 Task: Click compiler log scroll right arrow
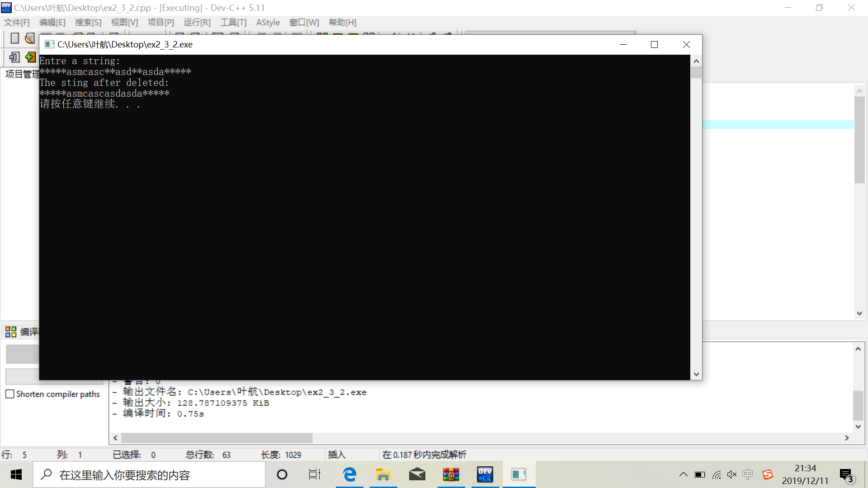click(x=847, y=438)
